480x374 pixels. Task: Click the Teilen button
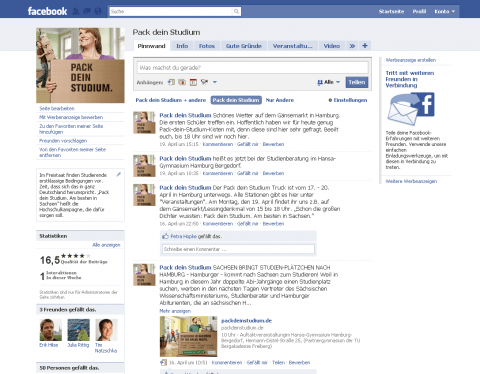click(x=357, y=82)
